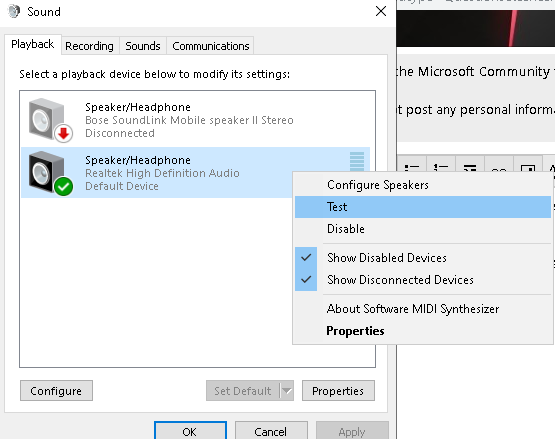Click the Configure button
This screenshot has width=555, height=439.
(56, 391)
